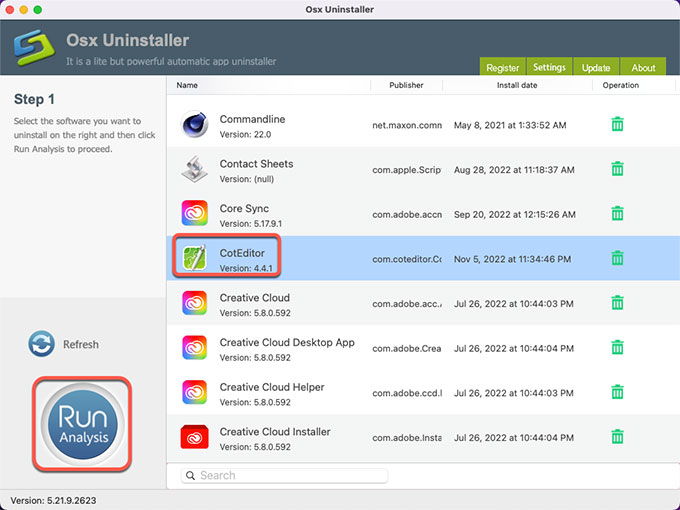Click trash icon for CotEditor row
The image size is (680, 510).
(618, 258)
